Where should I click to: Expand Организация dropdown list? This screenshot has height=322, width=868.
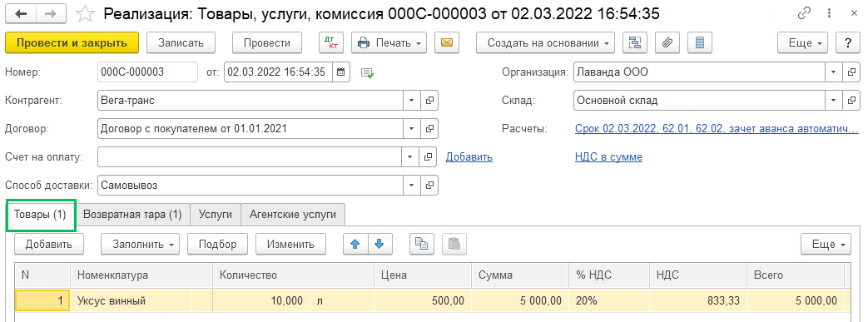click(x=834, y=72)
